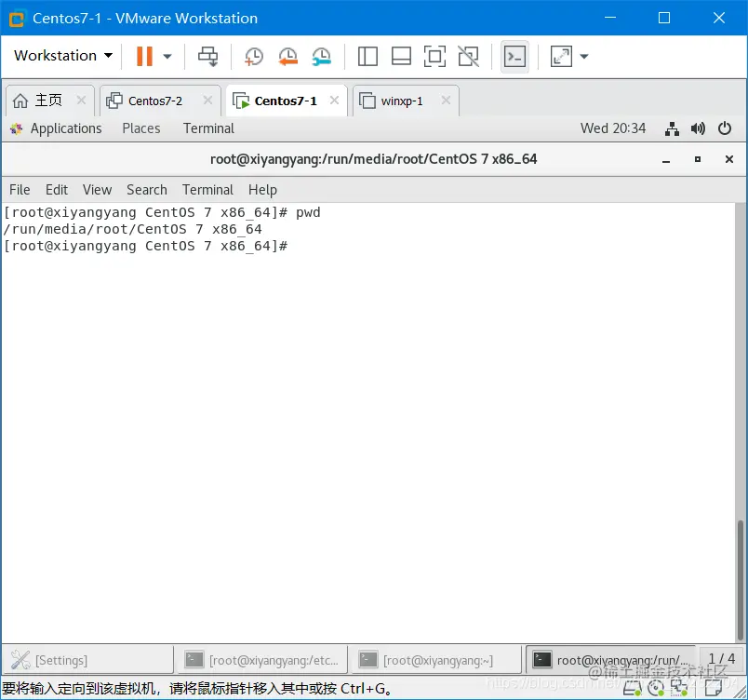The image size is (748, 700).
Task: Open the Workstation dropdown menu
Action: 63,56
